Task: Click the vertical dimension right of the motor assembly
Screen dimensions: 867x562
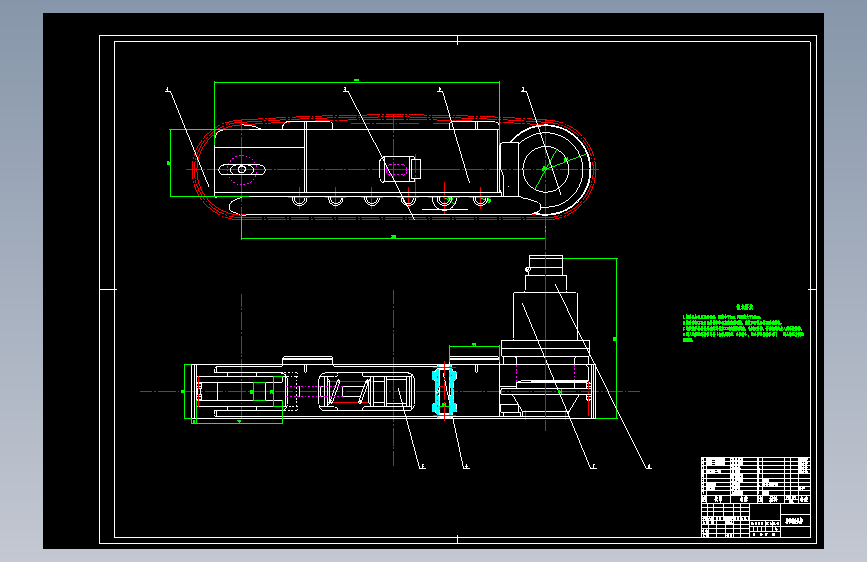Action: tap(616, 338)
